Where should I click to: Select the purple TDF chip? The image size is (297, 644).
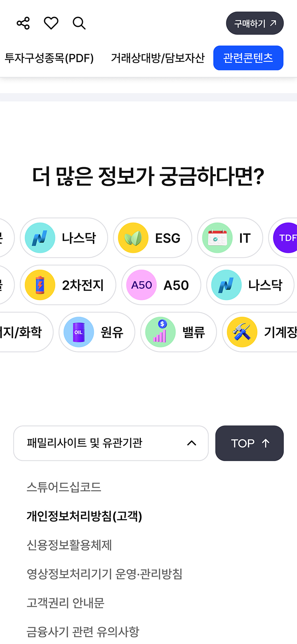coord(283,238)
